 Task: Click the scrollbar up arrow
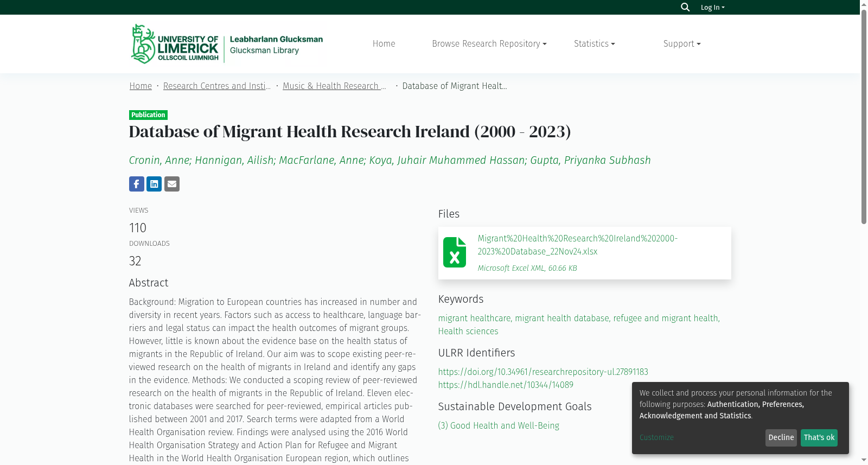coord(864,4)
